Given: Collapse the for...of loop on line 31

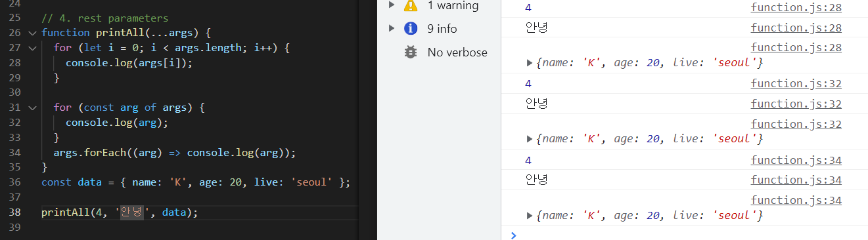Looking at the screenshot, I should pyautogui.click(x=32, y=108).
